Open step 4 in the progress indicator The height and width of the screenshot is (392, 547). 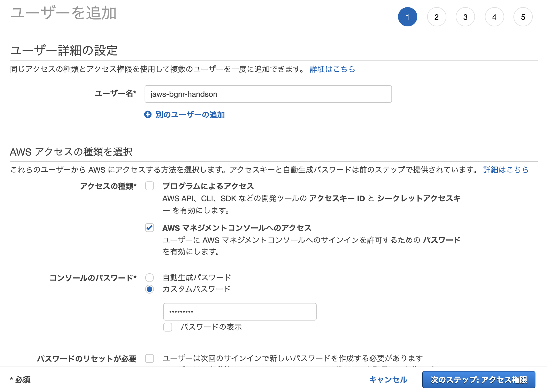pyautogui.click(x=494, y=16)
